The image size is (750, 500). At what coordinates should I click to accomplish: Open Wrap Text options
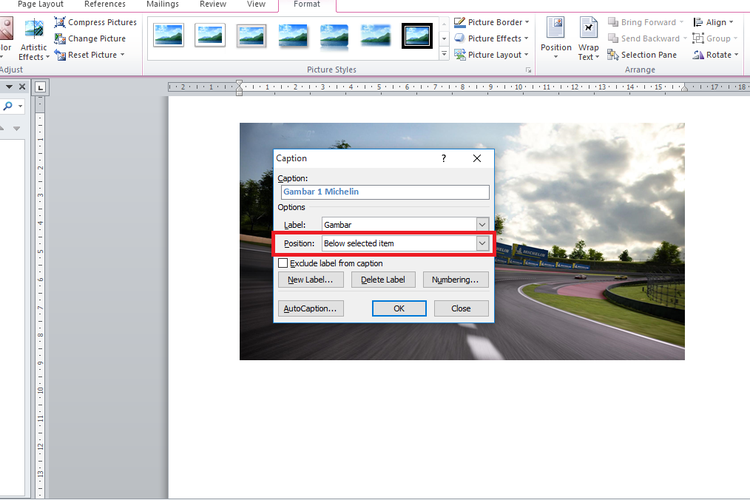coord(588,38)
